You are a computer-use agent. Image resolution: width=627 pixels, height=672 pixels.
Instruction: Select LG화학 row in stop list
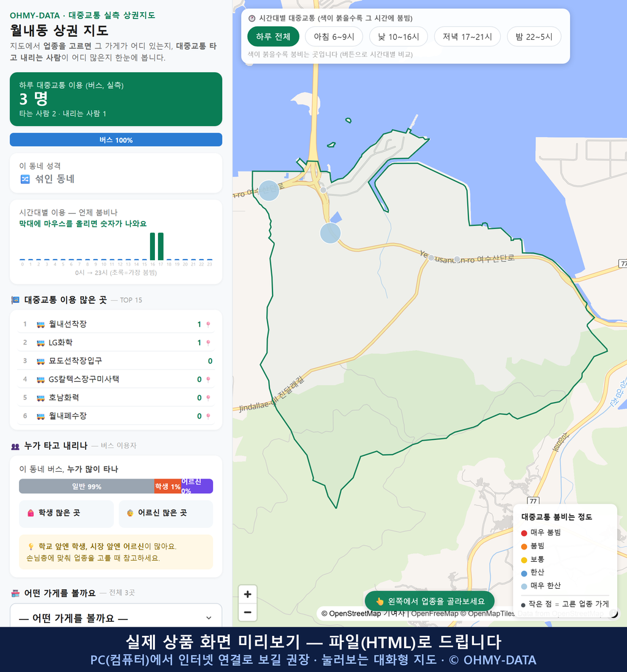tap(116, 343)
